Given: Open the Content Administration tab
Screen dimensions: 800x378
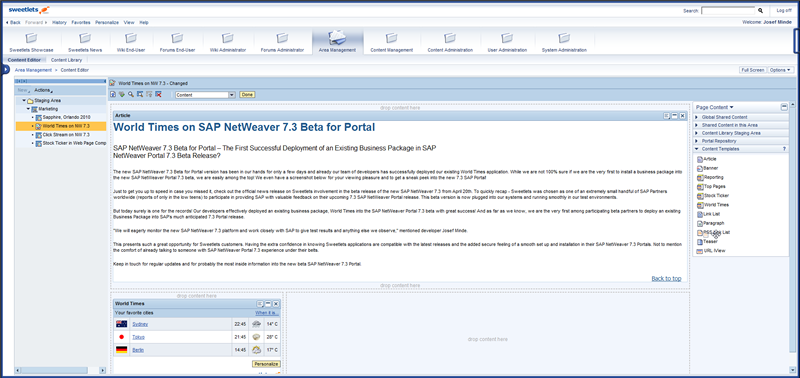Looking at the screenshot, I should click(x=449, y=42).
